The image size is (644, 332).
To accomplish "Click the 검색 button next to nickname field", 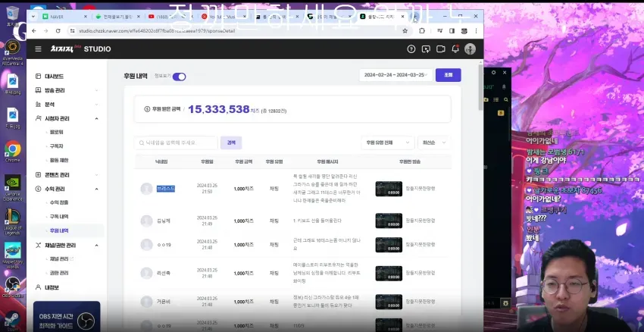I will click(x=231, y=143).
